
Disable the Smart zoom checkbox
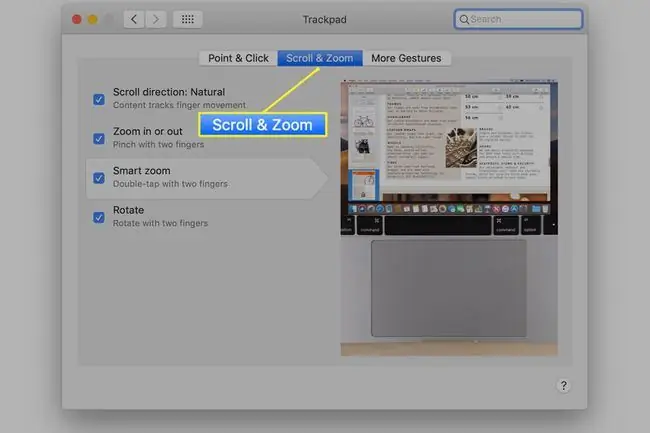(x=99, y=178)
